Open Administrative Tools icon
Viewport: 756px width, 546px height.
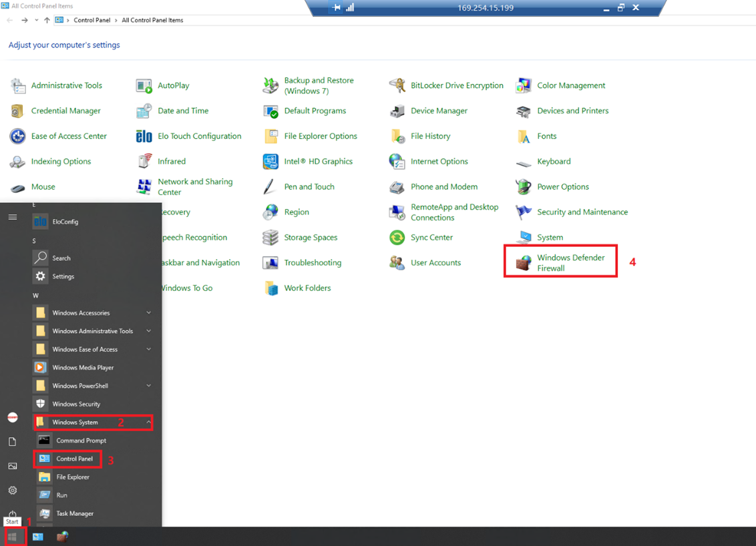click(18, 86)
